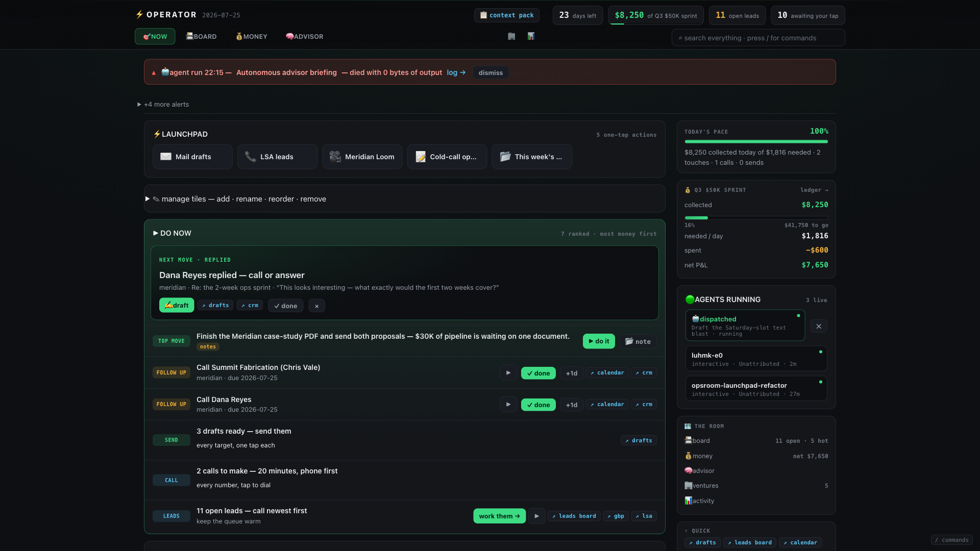Open drafts link in the SEND row
The height and width of the screenshot is (551, 980).
click(x=639, y=440)
